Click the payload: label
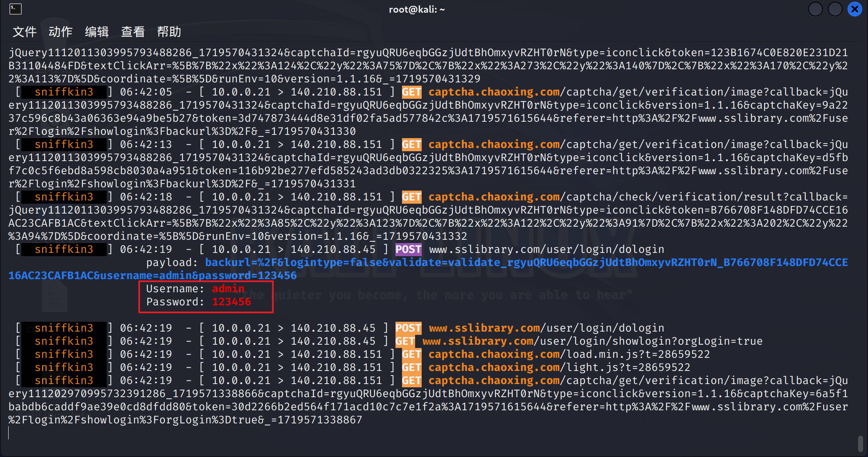868x457 pixels. [x=172, y=262]
